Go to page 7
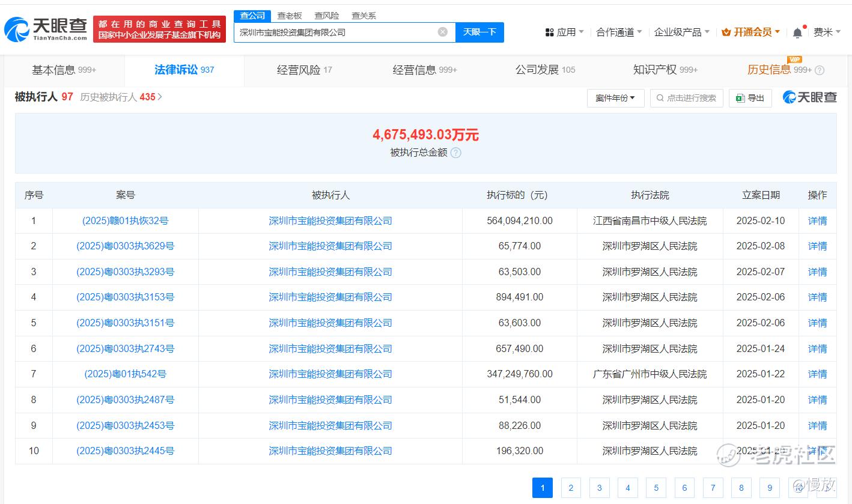Image resolution: width=852 pixels, height=504 pixels. click(x=713, y=488)
